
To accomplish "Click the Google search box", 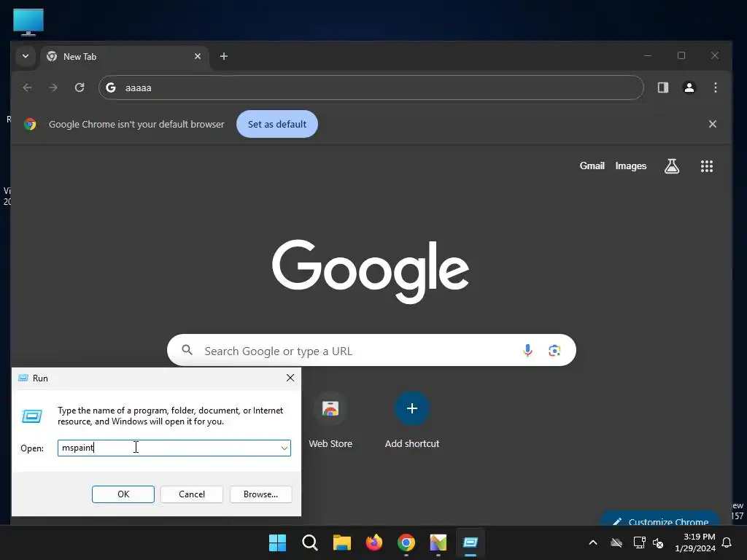I will 371,351.
